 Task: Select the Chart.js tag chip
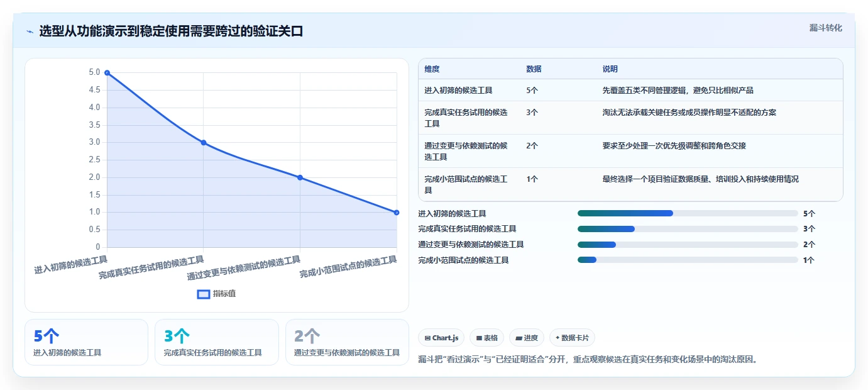coord(441,338)
